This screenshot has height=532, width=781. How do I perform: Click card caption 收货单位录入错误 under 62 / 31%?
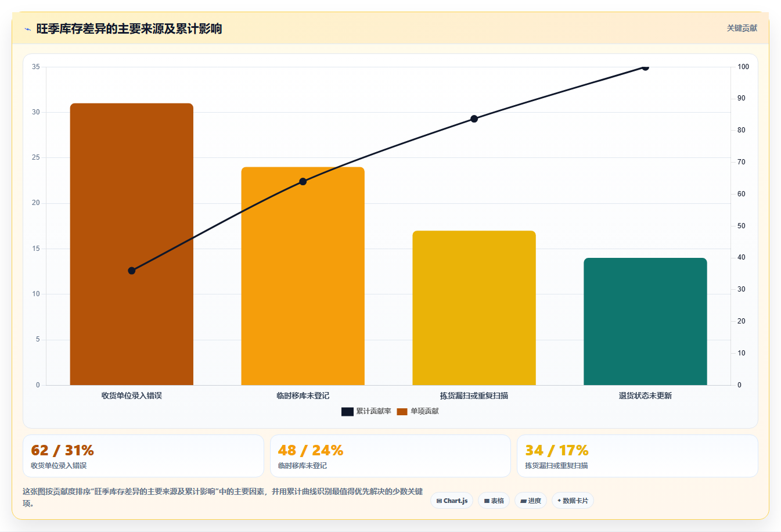pos(59,466)
